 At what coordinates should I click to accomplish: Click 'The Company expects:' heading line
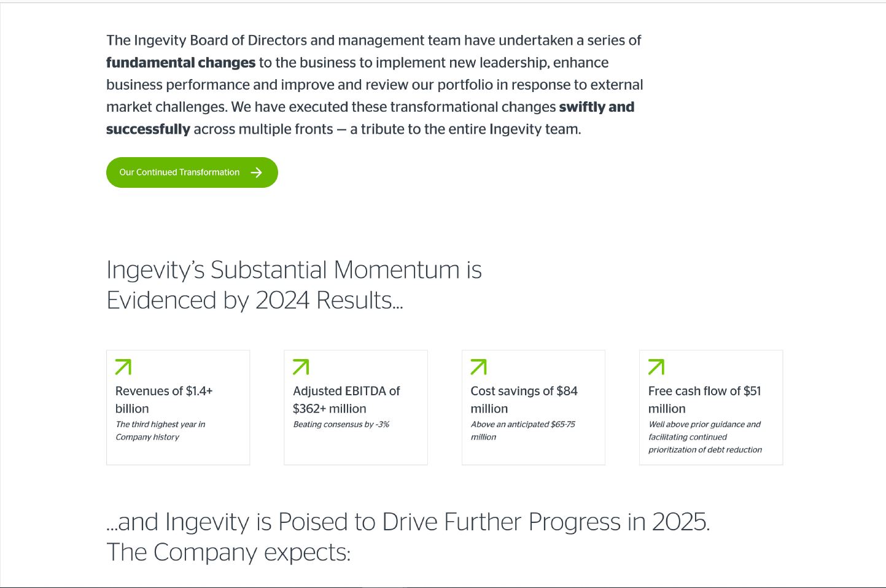pos(228,552)
